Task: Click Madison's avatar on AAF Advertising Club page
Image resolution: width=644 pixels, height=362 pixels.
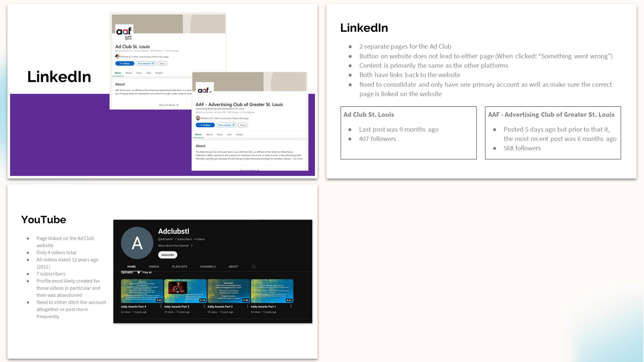Action: tap(198, 118)
